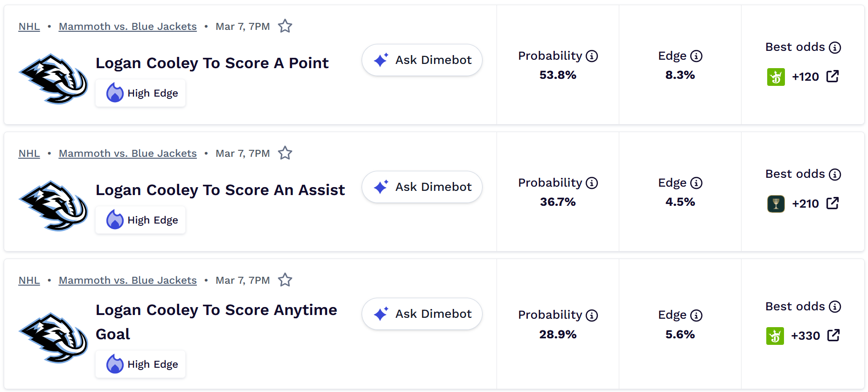Click Mammoth team logo in first card
Screen dimensions: 868x392
(54, 78)
